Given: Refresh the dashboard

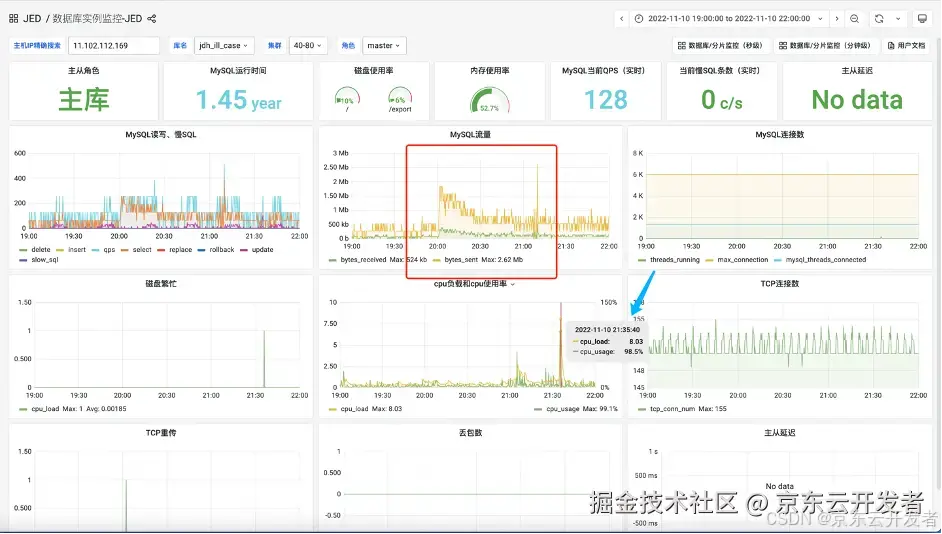Looking at the screenshot, I should pyautogui.click(x=879, y=19).
